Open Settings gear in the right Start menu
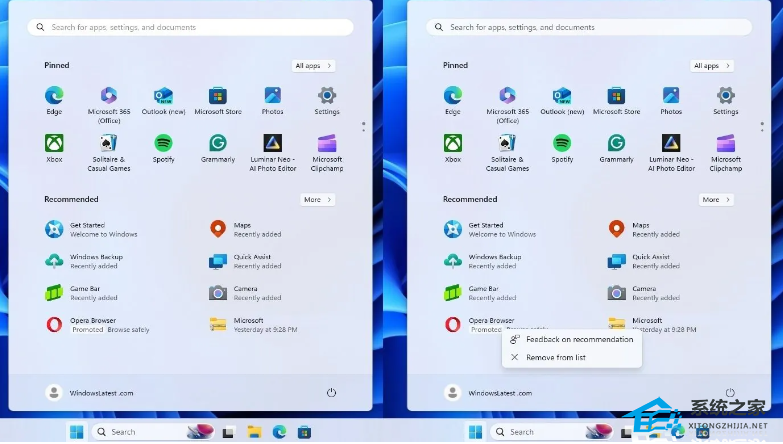Screen dimensions: 783x444 click(726, 100)
